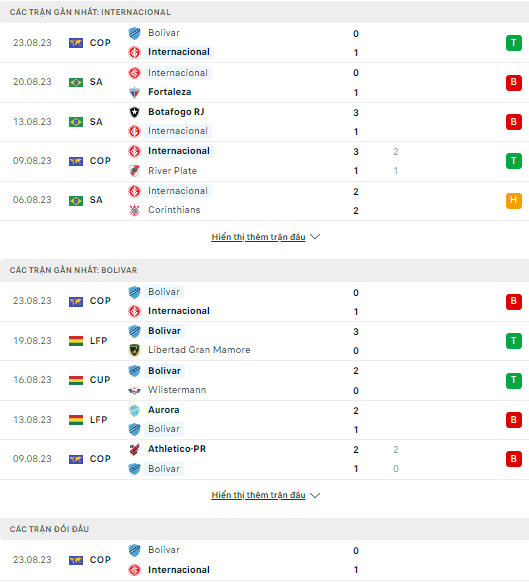Click the River Plate crest icon
529x583 pixels.
pos(134,171)
